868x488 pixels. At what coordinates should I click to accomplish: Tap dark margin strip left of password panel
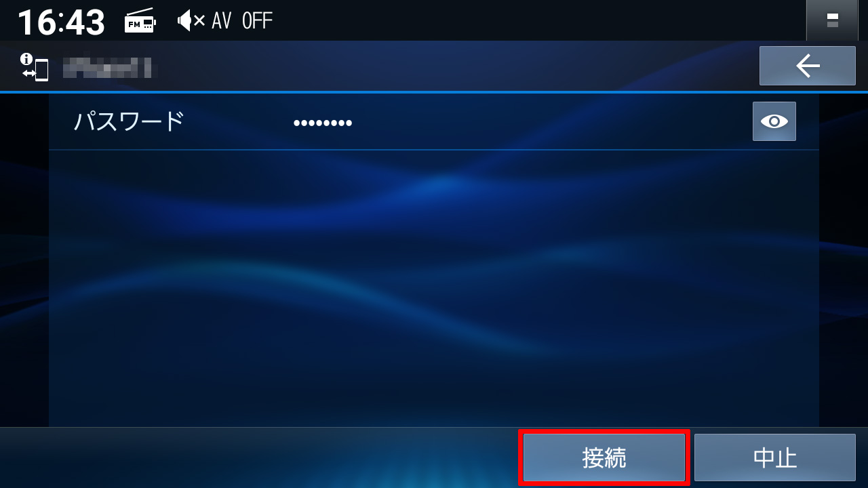[24, 260]
